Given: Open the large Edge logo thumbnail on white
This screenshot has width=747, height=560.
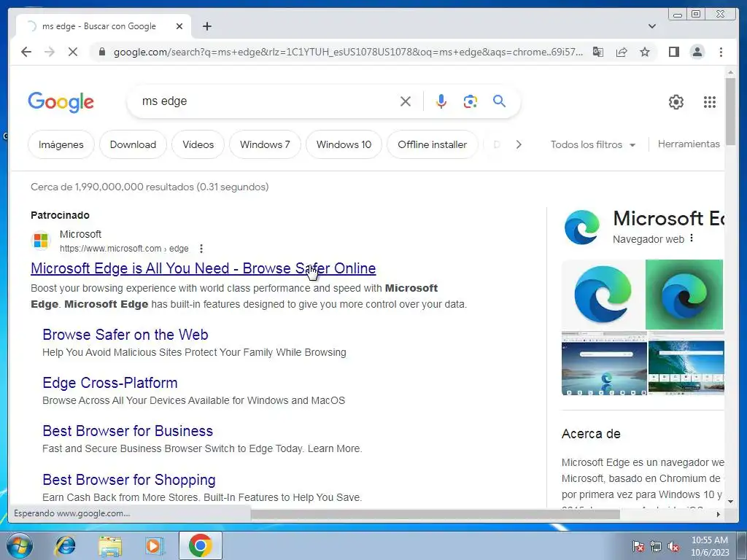Looking at the screenshot, I should click(x=603, y=295).
